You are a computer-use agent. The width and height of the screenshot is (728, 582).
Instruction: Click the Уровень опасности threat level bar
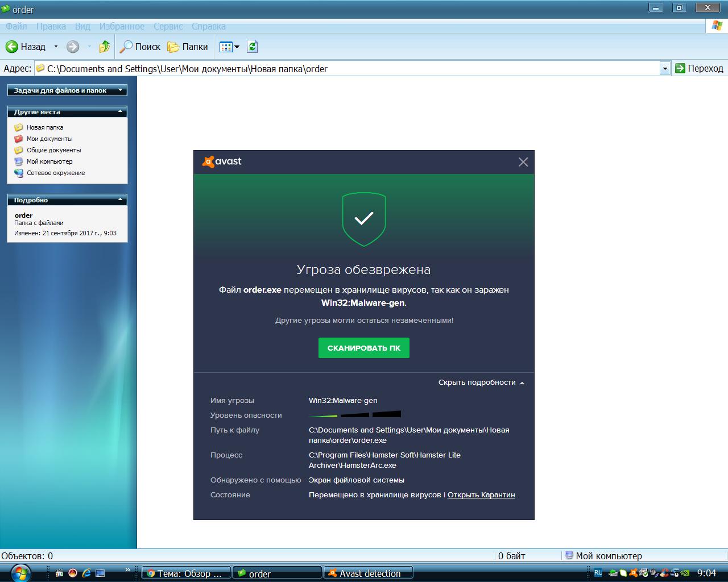(x=355, y=415)
